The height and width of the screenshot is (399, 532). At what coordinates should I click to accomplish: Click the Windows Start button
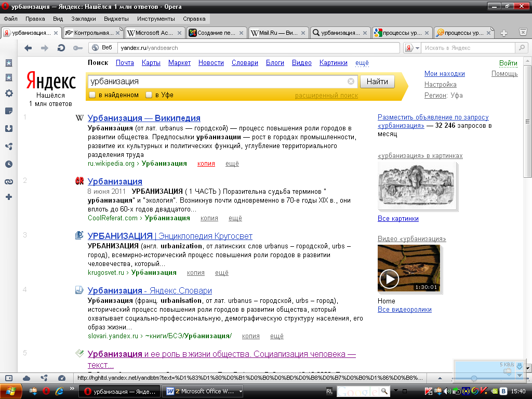[11, 391]
